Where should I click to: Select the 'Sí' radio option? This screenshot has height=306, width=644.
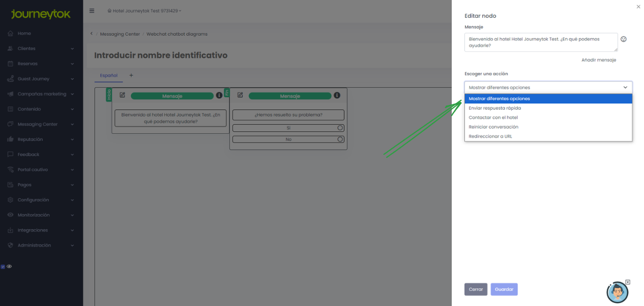point(340,128)
